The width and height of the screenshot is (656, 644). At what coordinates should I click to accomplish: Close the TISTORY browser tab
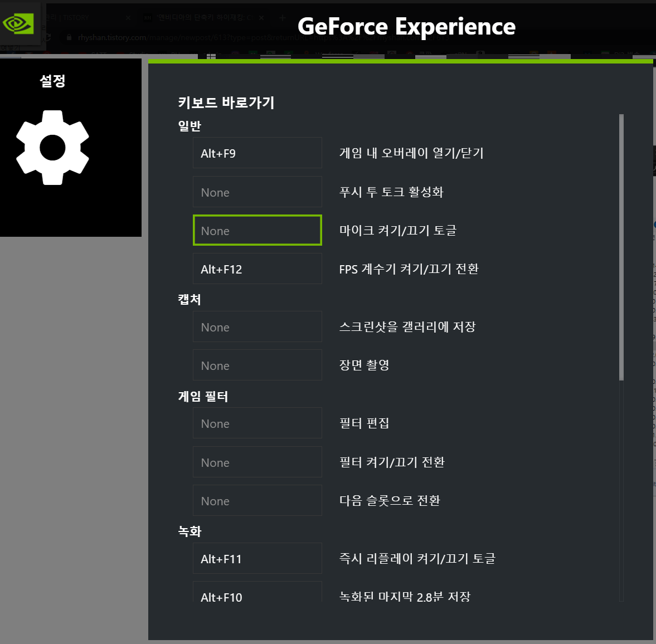tap(128, 18)
